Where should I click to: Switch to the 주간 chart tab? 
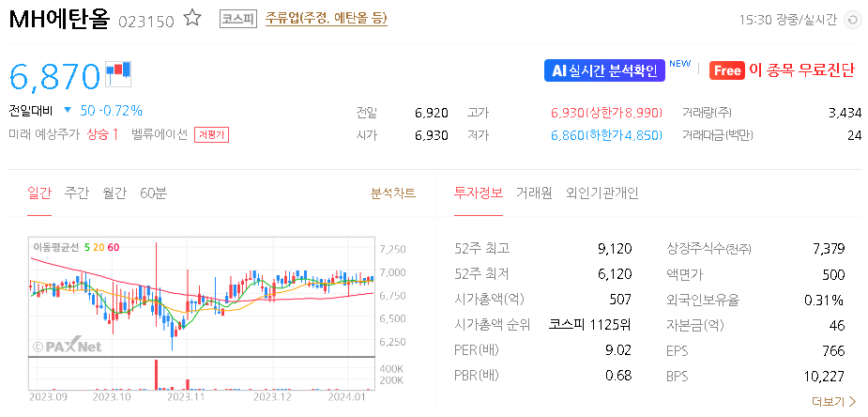(76, 193)
